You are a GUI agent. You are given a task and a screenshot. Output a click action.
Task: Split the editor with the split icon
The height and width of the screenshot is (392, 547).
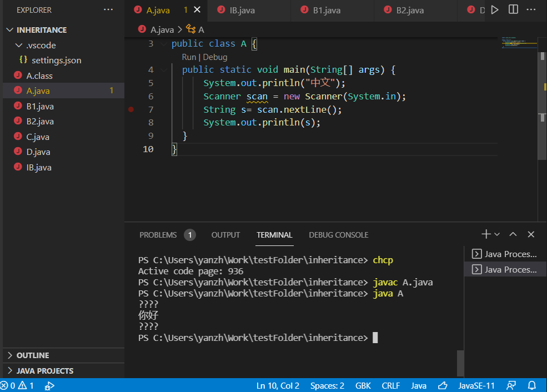pos(513,9)
